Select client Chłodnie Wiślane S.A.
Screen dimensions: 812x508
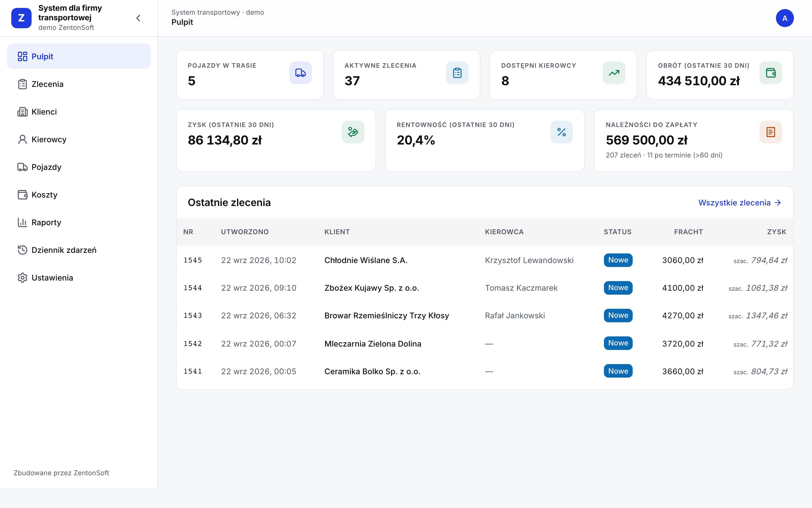[x=366, y=260]
